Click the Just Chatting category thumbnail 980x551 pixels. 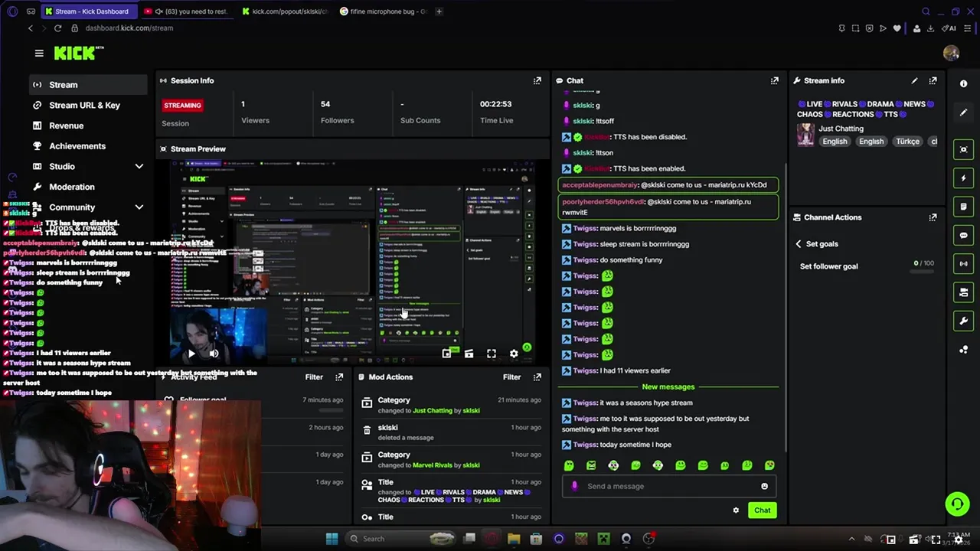[805, 135]
